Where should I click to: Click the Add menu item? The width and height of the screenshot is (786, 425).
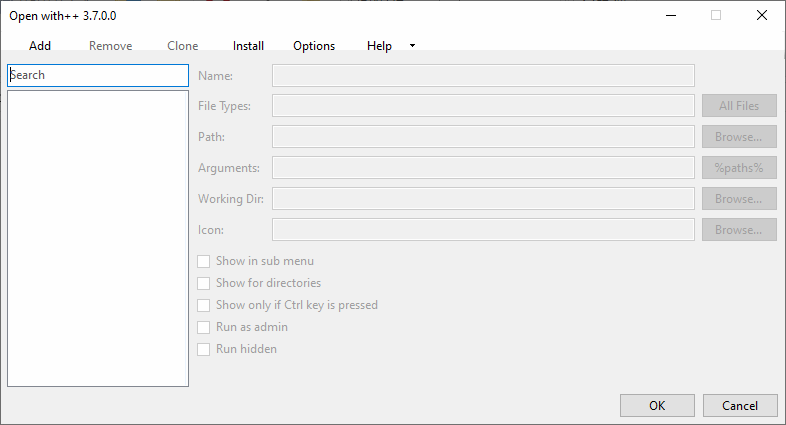40,46
